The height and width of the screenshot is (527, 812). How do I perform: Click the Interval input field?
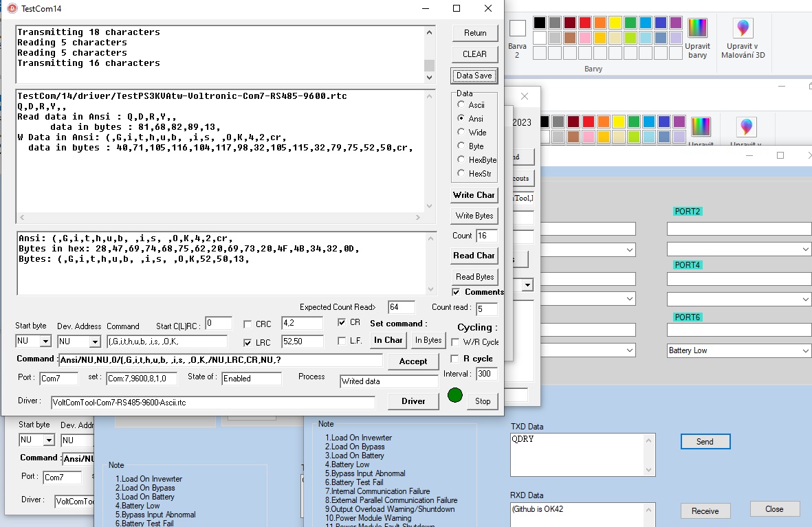[x=486, y=374]
